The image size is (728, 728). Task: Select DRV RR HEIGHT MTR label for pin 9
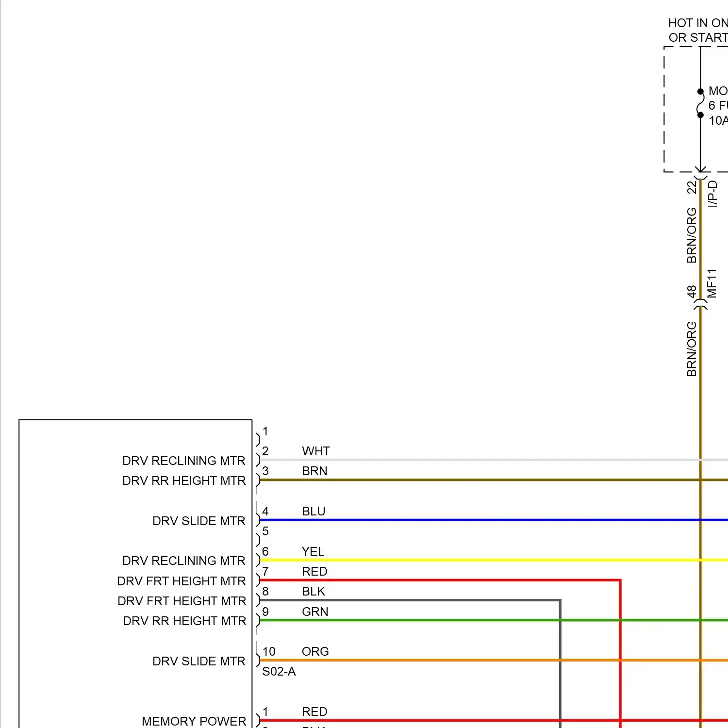(x=184, y=621)
